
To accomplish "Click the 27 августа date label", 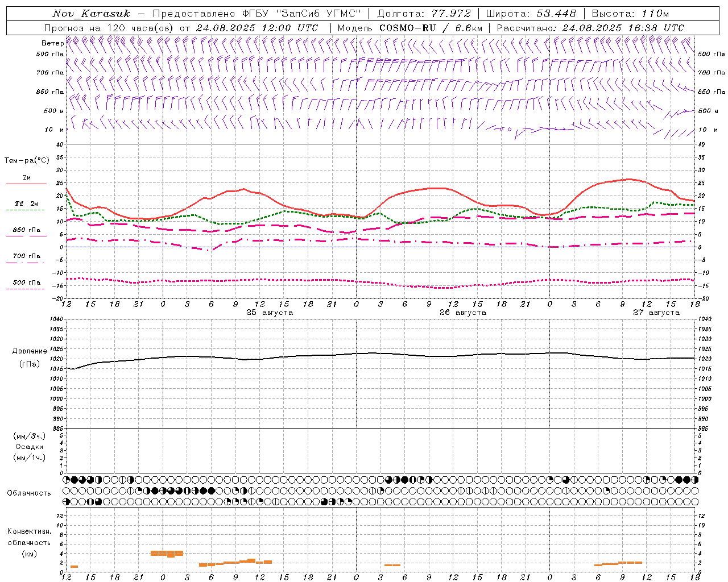I will pyautogui.click(x=656, y=313).
